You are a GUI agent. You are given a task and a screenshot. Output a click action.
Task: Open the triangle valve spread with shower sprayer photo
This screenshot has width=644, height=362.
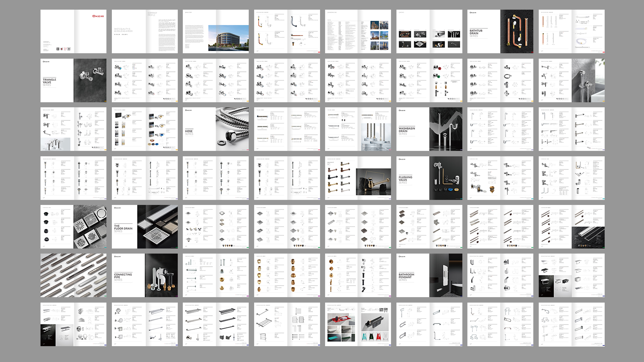(x=572, y=80)
